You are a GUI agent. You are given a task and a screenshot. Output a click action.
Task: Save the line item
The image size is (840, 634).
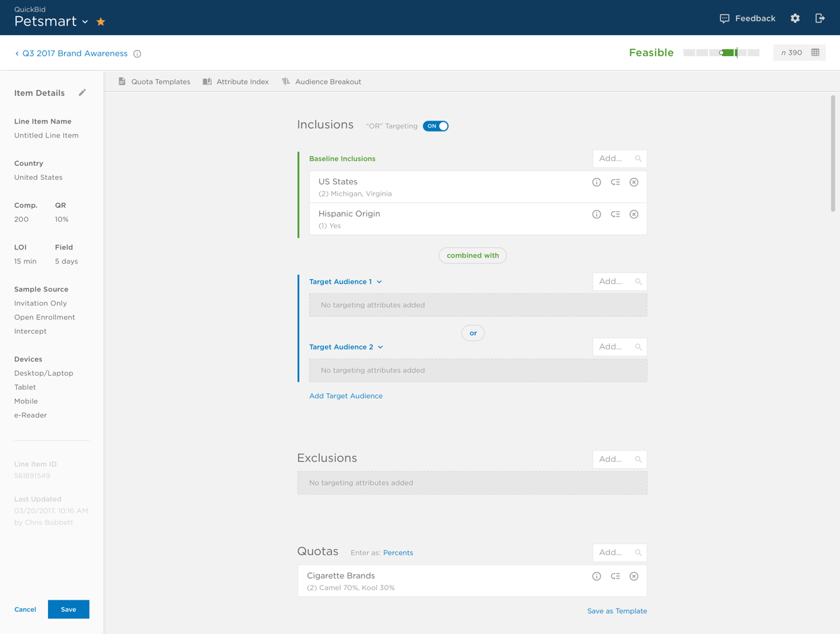click(68, 609)
